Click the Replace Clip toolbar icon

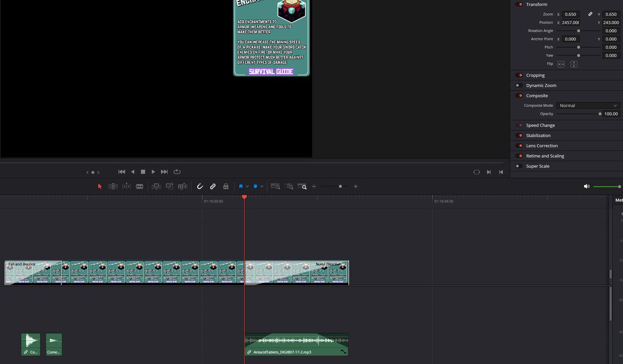(183, 186)
